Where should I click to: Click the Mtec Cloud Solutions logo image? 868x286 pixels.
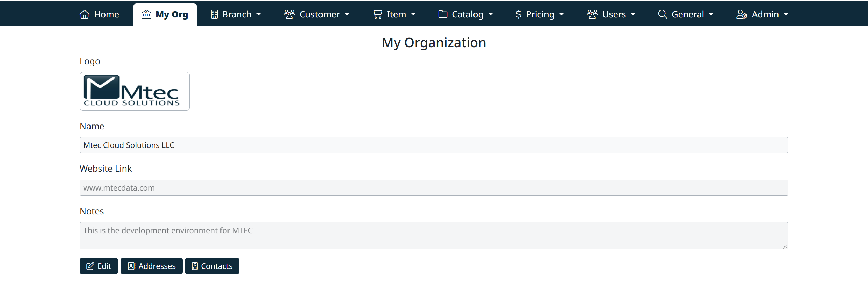pyautogui.click(x=135, y=92)
